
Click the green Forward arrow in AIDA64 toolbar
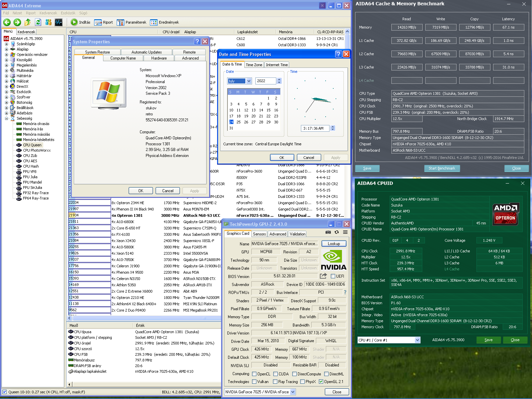17,22
